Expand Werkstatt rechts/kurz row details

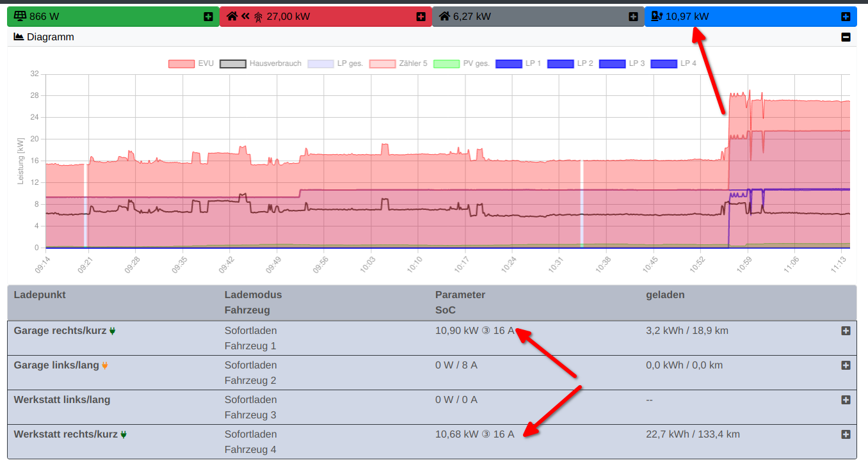[x=846, y=434]
